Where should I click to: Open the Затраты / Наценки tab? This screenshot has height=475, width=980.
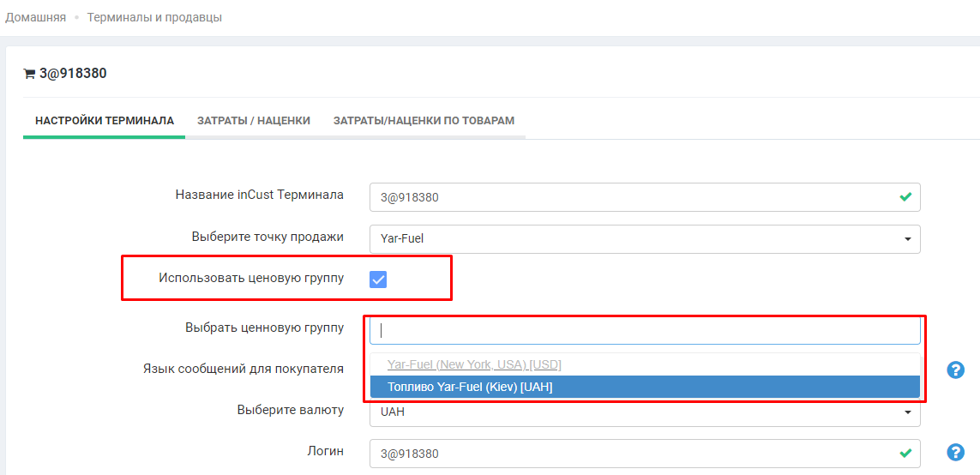pyautogui.click(x=254, y=121)
